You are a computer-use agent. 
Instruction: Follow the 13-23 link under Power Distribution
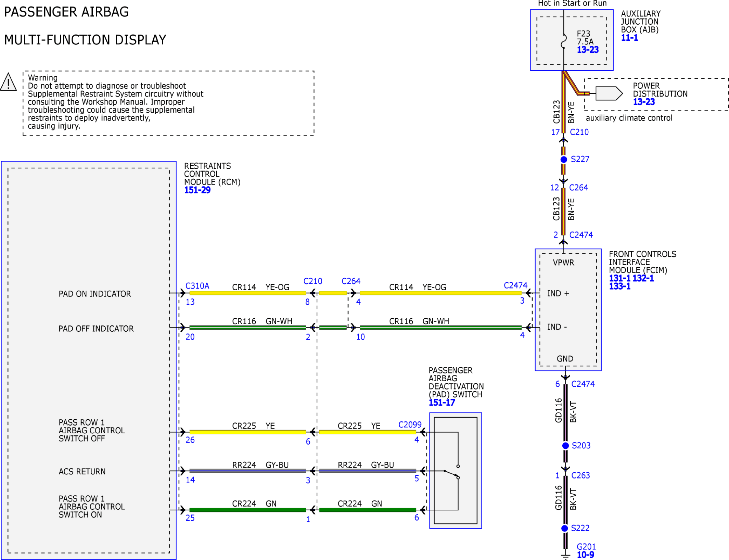tap(643, 102)
